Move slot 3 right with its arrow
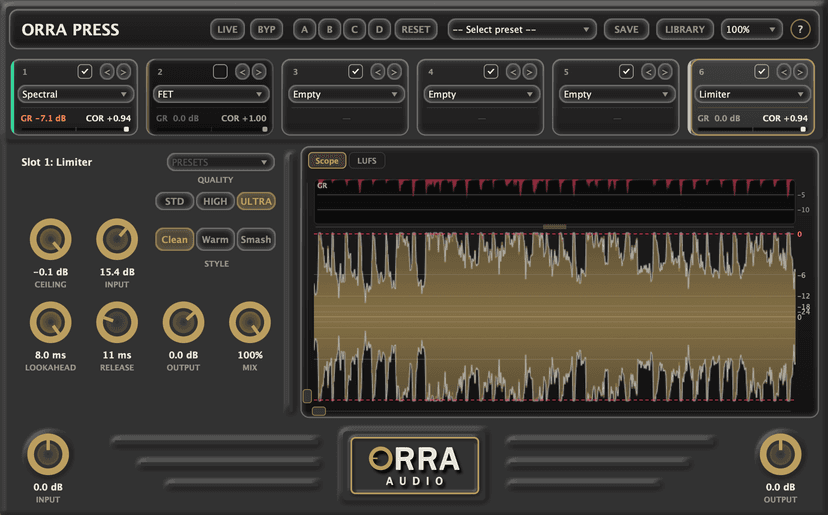828x515 pixels. point(394,72)
